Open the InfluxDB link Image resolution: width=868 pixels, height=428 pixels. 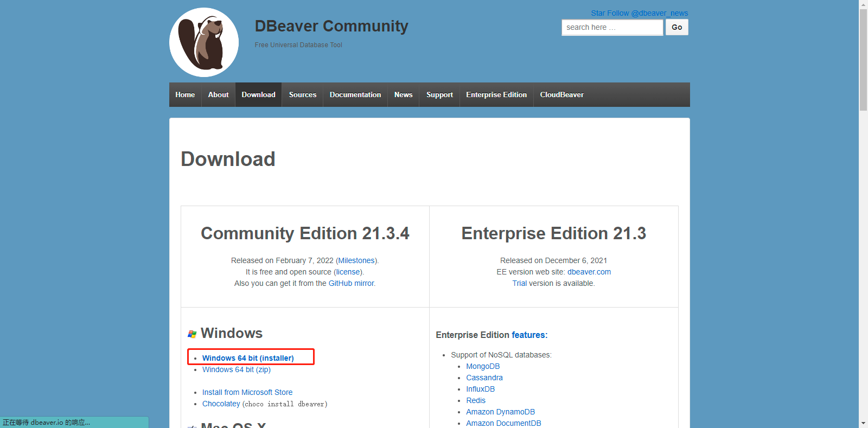(x=481, y=389)
